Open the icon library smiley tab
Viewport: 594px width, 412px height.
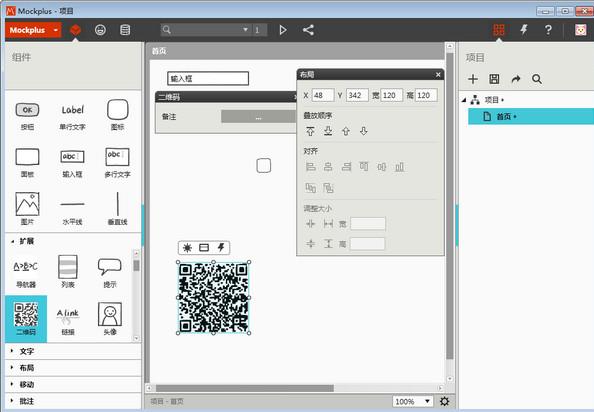100,30
